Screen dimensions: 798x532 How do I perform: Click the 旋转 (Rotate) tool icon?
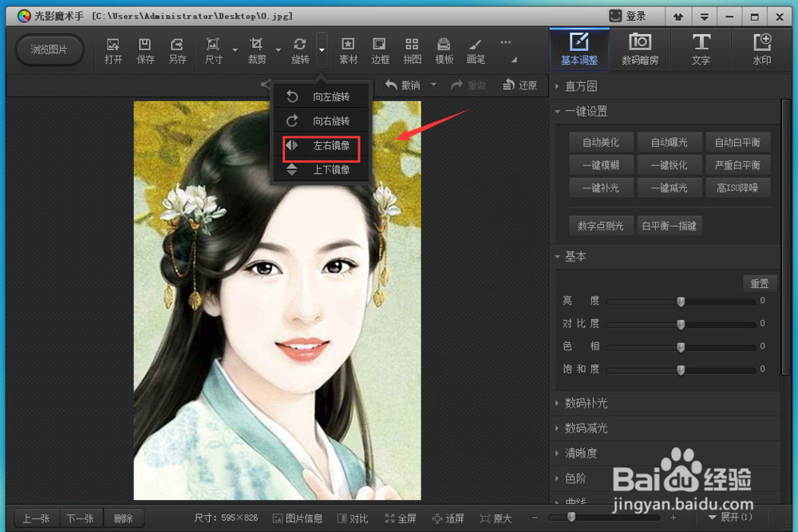300,51
